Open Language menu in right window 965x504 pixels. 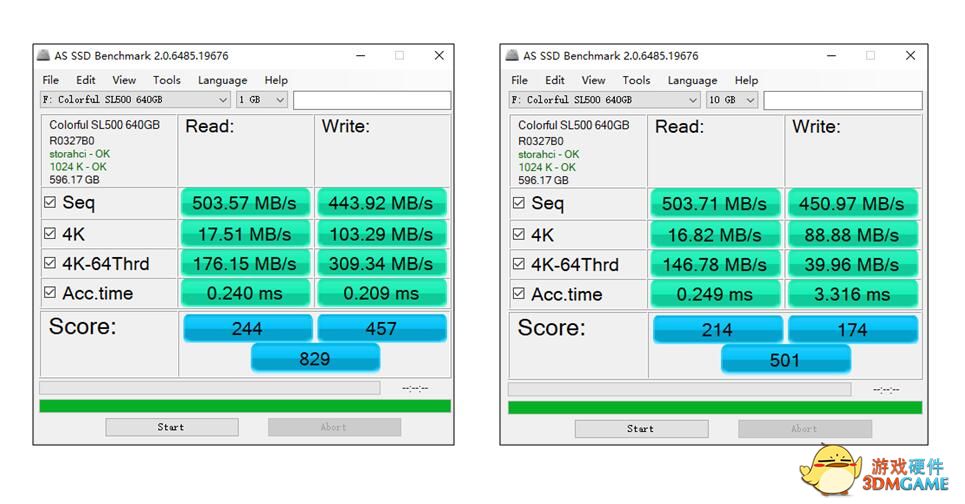(x=692, y=80)
